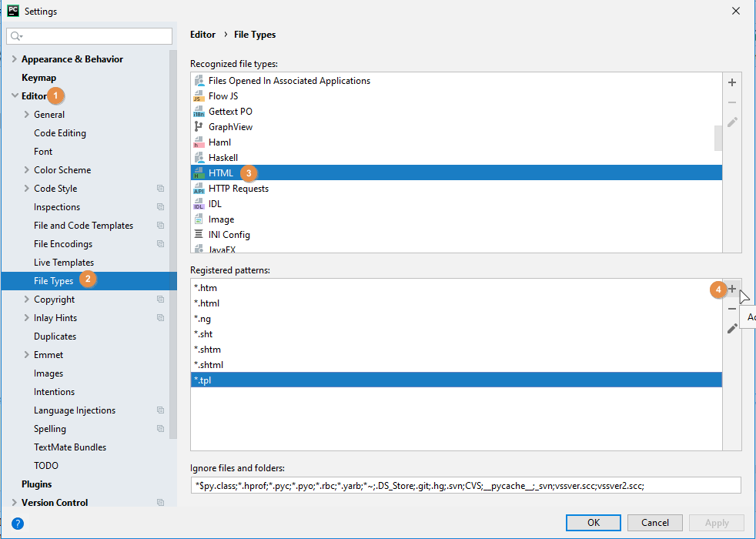Select the *.tpl registered pattern
Image resolution: width=756 pixels, height=539 pixels.
pos(456,380)
